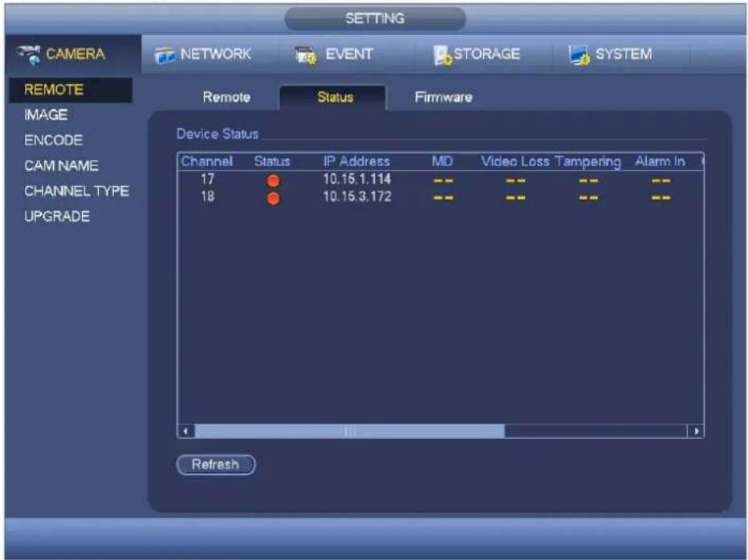Screen dimensions: 748x560
Task: Click the event icon beside EVENT
Action: pos(306,55)
